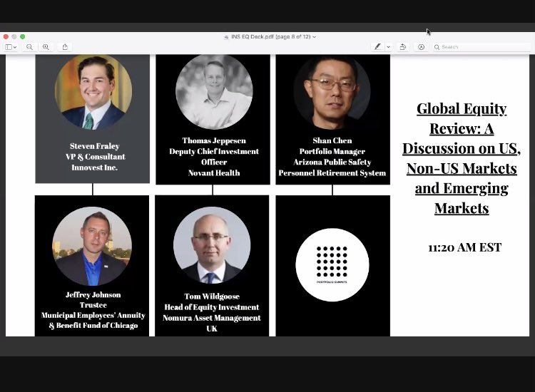Screen dimensions: 535x392
Task: Click the 'Deputy Chief Investment' text
Action: pyautogui.click(x=214, y=151)
